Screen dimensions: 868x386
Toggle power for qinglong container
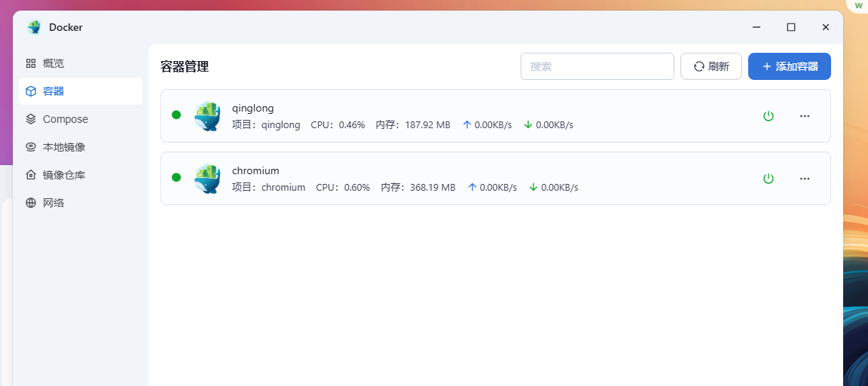tap(769, 116)
